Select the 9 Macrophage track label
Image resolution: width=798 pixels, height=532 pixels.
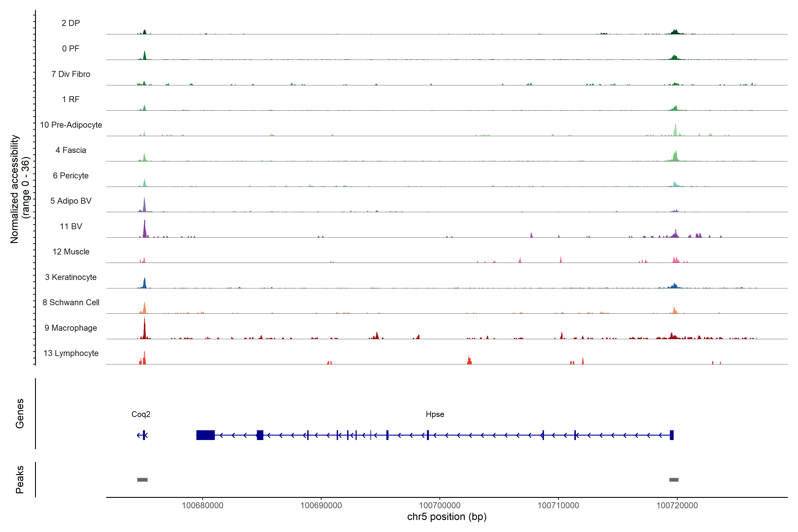coord(70,328)
